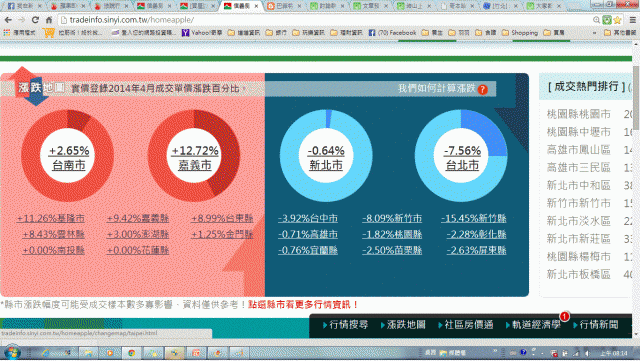Click the -2.28%彰化縣 link

tap(477, 234)
